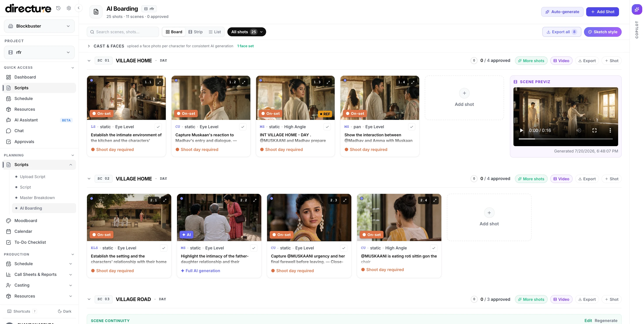
Task: Switch to Board view
Action: point(174,32)
